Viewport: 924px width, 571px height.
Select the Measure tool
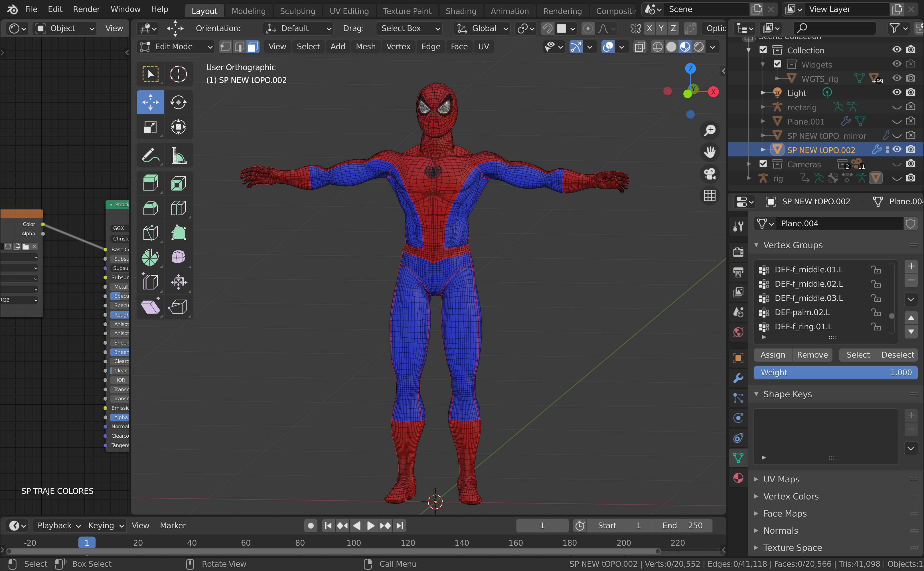point(178,155)
